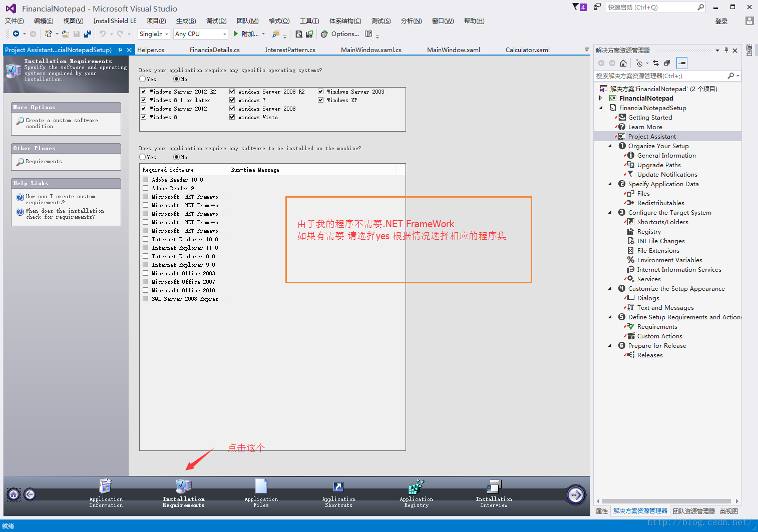This screenshot has width=758, height=532.
Task: Switch to 团队资源管理器 bottom tab
Action: click(694, 511)
